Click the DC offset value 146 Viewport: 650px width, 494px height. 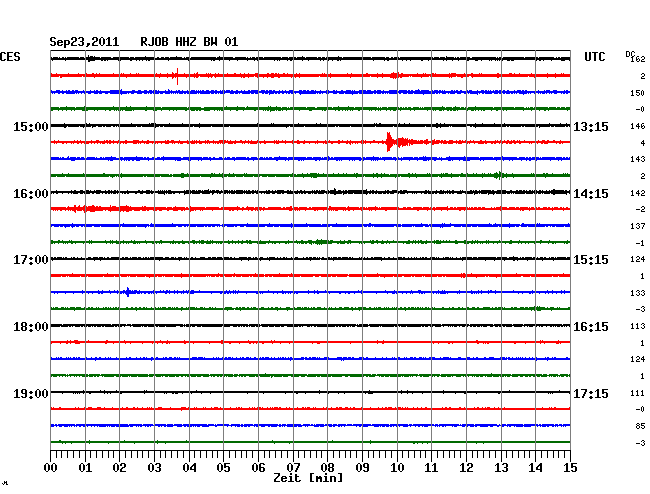click(x=638, y=126)
